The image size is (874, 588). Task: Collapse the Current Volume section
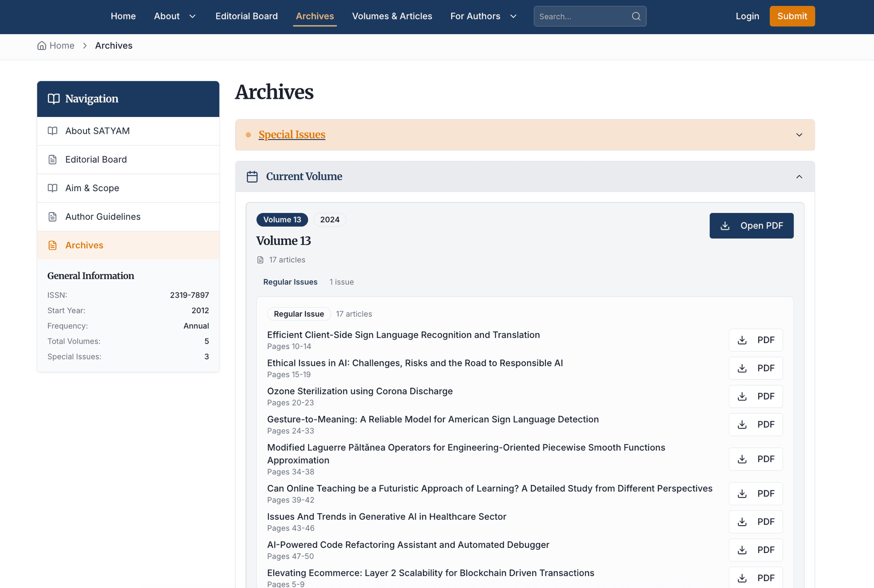point(799,177)
